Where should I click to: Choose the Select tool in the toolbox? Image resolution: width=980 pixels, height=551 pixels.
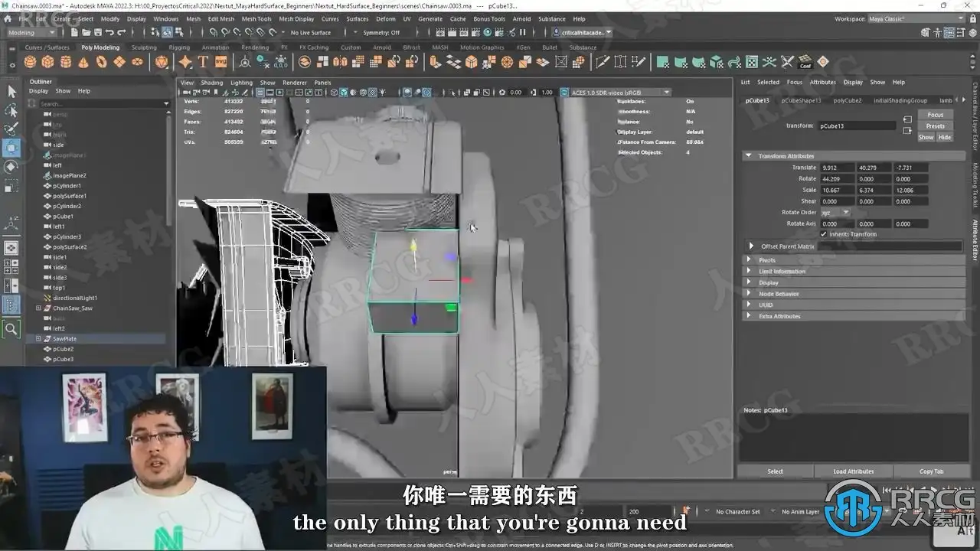point(11,91)
